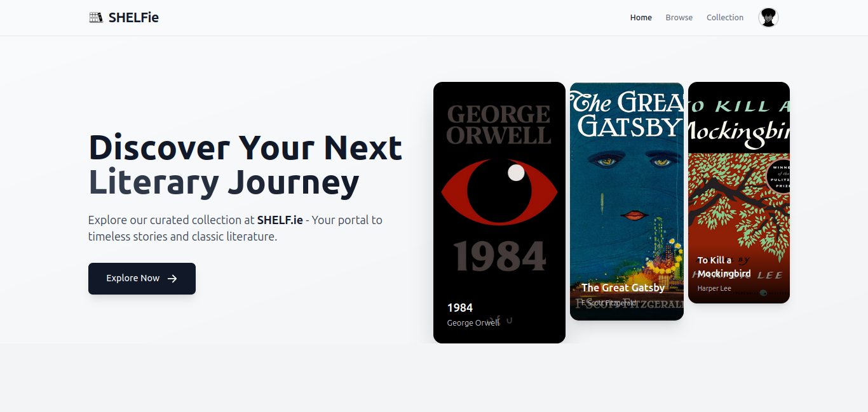Open the user profile avatar
The width and height of the screenshot is (868, 412).
pos(768,18)
